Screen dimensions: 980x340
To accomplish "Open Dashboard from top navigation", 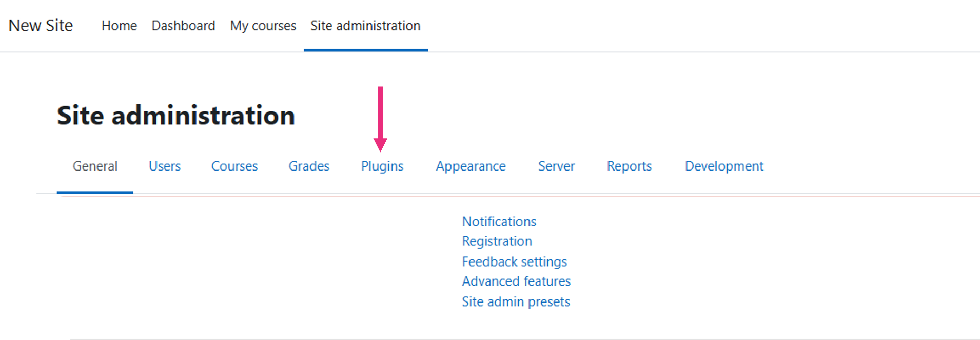I will click(x=183, y=26).
